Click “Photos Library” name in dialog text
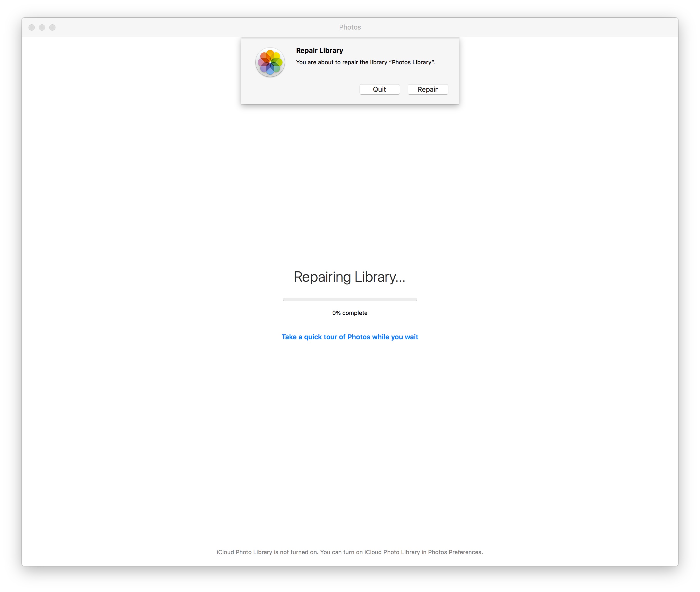700x592 pixels. (411, 62)
